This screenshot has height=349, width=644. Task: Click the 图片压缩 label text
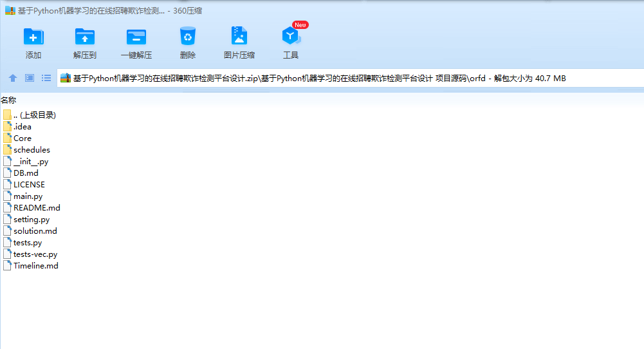pyautogui.click(x=239, y=55)
